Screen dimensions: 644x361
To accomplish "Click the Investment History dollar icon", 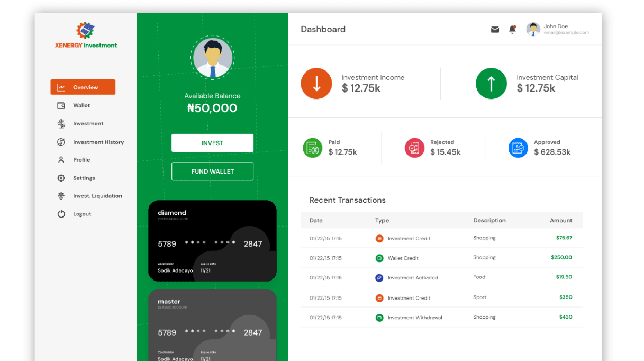I will point(61,142).
